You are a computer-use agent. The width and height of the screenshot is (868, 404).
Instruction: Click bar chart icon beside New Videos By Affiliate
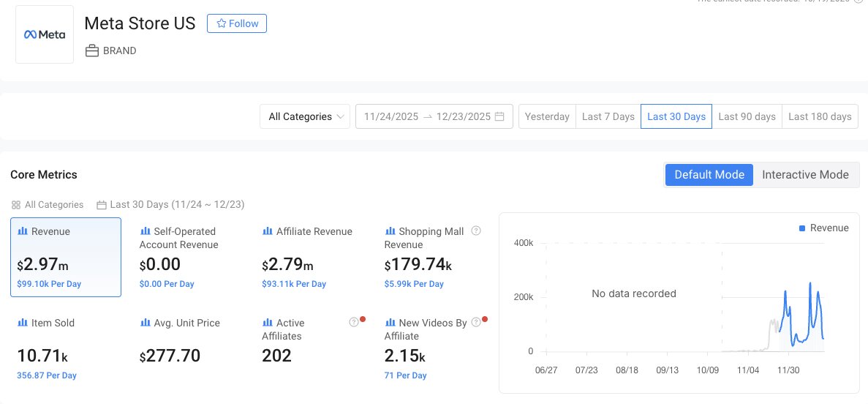click(390, 323)
